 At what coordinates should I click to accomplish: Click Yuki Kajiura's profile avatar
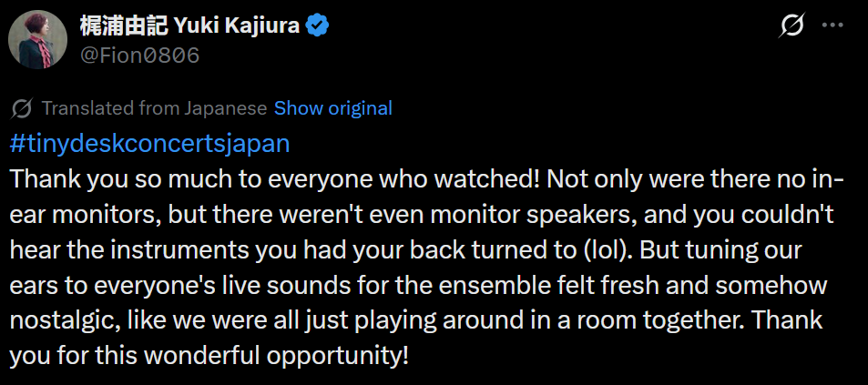coord(37,40)
